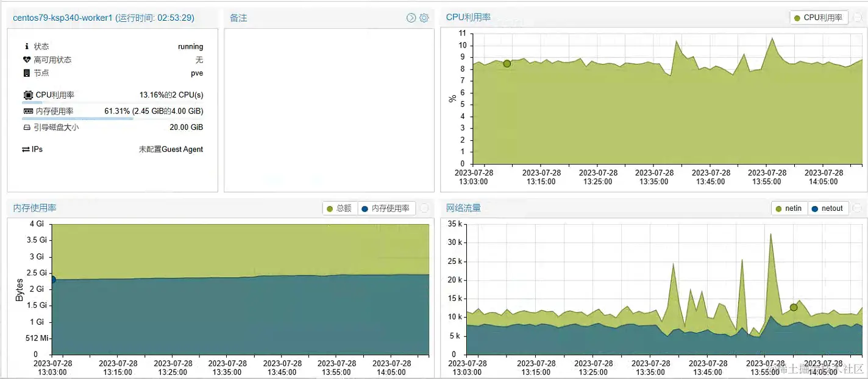Click the server icon beside 节点
The height and width of the screenshot is (379, 868).
pyautogui.click(x=26, y=73)
